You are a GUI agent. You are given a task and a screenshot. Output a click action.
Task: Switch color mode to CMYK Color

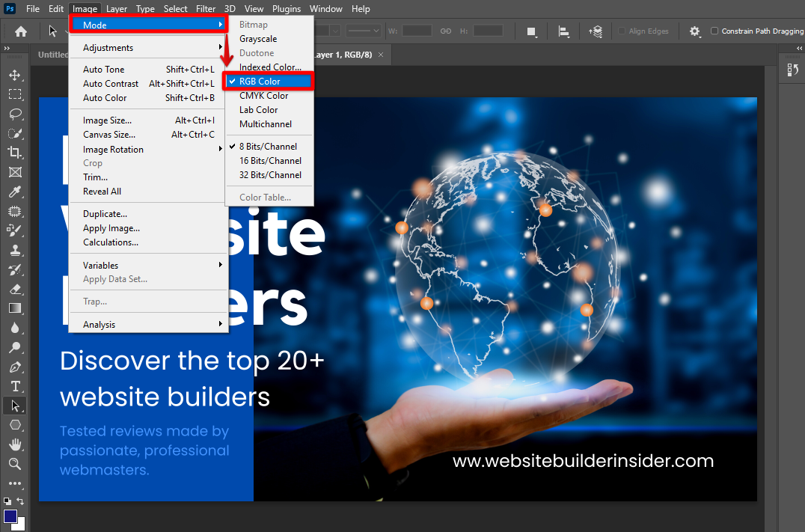pyautogui.click(x=263, y=96)
